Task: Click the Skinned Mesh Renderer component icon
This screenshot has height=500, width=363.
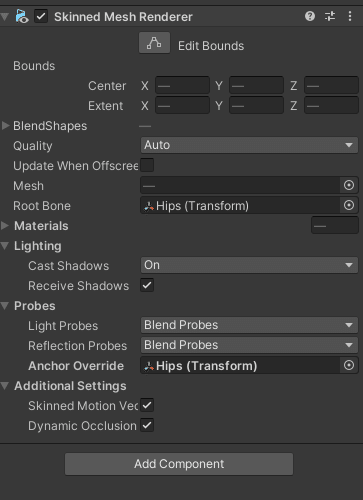Action: [x=22, y=16]
